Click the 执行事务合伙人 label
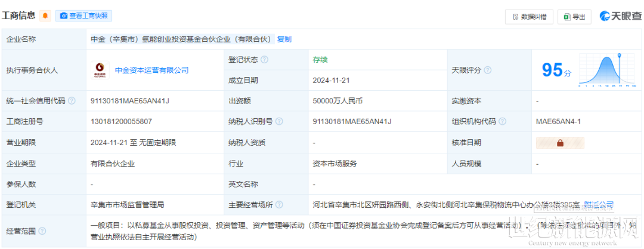 (32, 70)
